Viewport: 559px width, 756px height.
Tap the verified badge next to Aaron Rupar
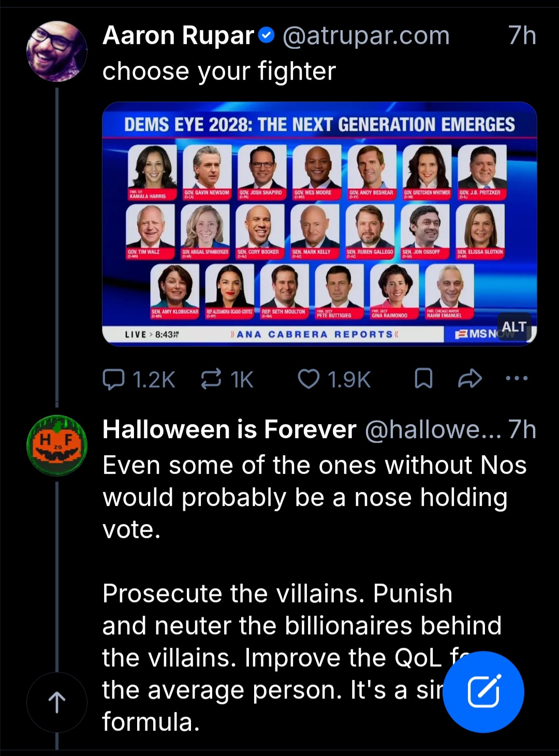tap(266, 36)
